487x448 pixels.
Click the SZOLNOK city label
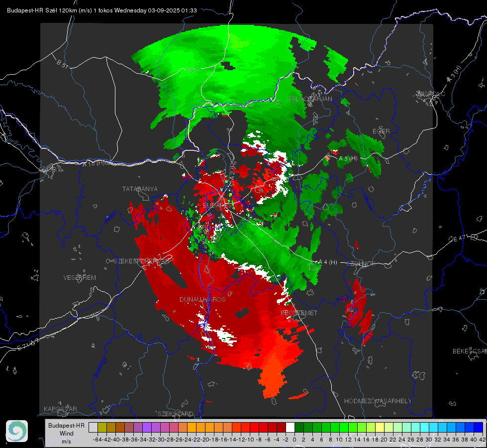point(362,264)
